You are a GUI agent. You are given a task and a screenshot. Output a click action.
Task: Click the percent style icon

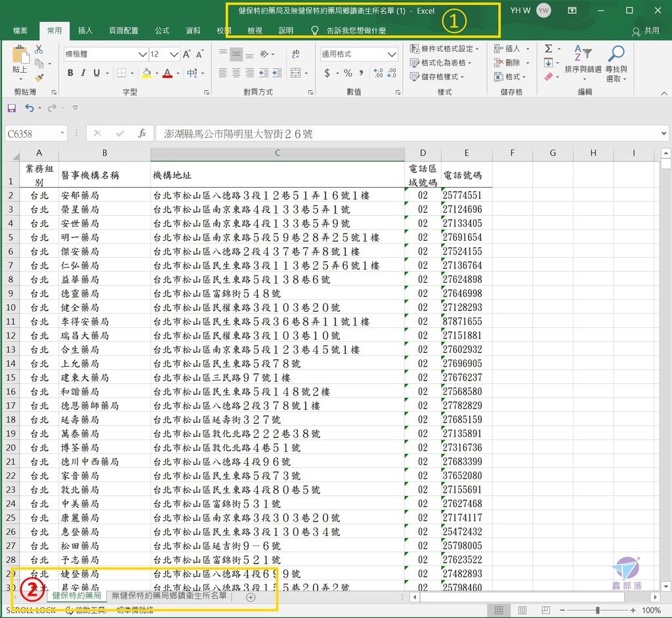pos(348,73)
